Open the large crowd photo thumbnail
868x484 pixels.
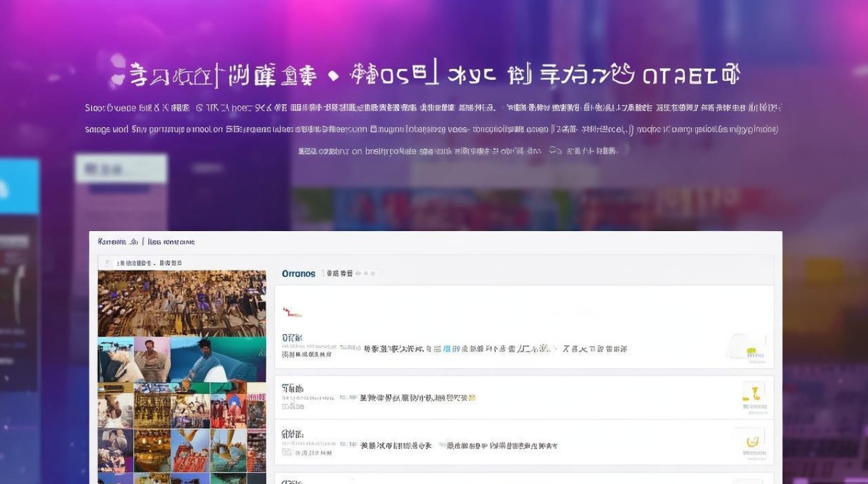coord(181,303)
